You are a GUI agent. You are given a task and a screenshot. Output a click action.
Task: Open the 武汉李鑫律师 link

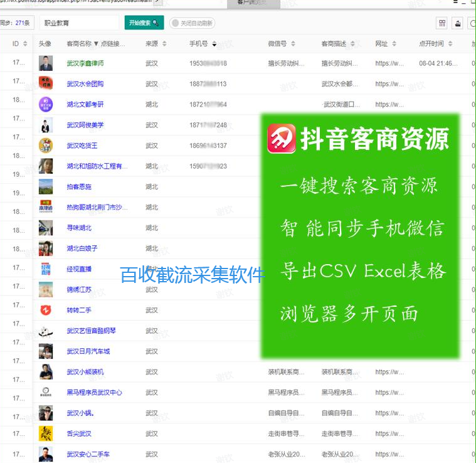point(85,63)
